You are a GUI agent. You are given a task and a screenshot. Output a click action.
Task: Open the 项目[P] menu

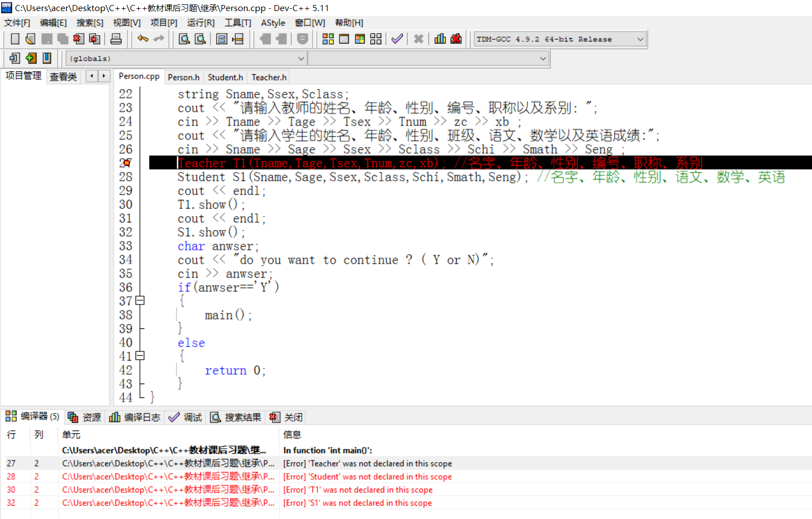[164, 23]
